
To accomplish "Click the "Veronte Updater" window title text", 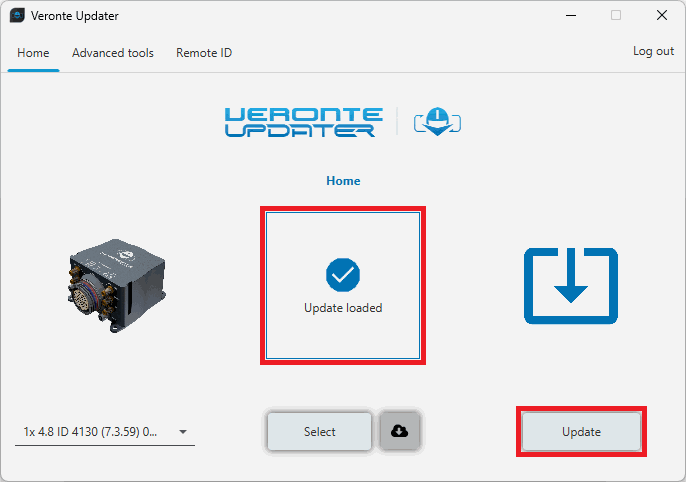I will click(75, 16).
